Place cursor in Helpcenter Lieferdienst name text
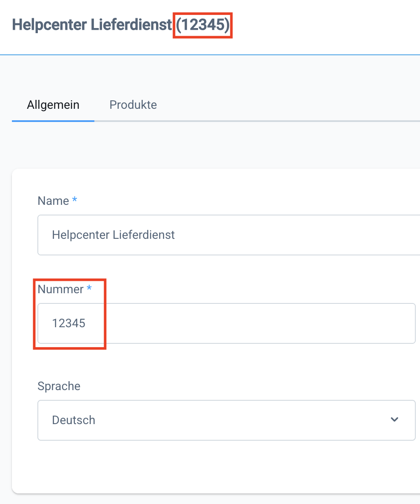This screenshot has height=504, width=420. [x=113, y=235]
